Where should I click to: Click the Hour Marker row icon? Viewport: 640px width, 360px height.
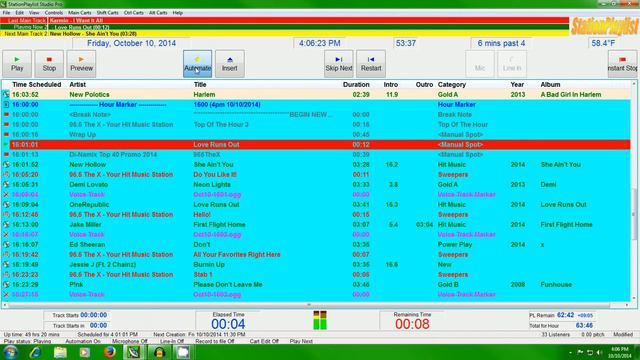(6, 104)
